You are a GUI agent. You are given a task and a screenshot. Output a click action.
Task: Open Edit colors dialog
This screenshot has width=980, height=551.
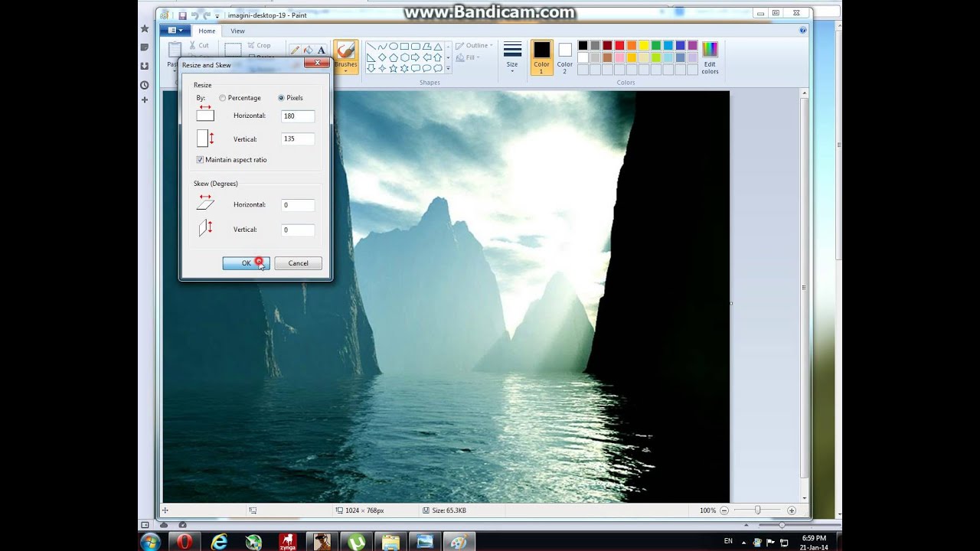(x=710, y=58)
